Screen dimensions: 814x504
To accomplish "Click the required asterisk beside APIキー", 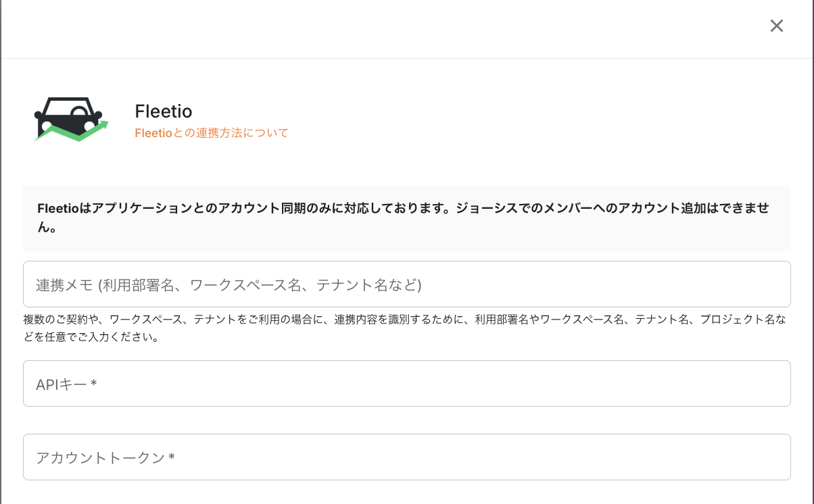I will (x=94, y=384).
